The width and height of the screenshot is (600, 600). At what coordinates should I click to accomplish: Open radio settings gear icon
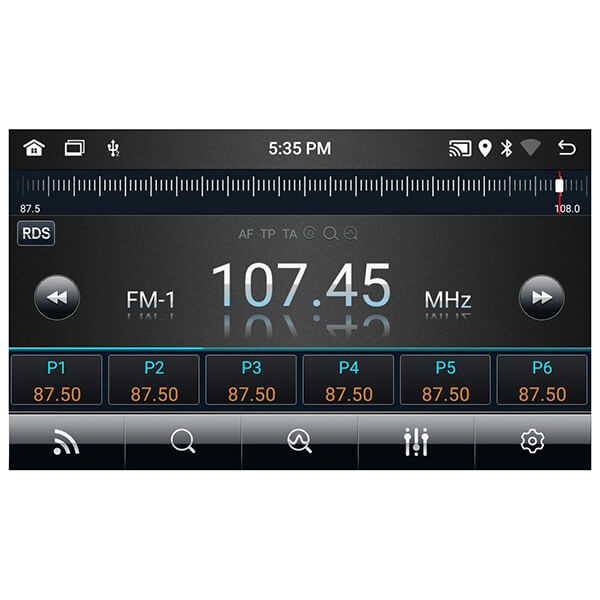533,442
